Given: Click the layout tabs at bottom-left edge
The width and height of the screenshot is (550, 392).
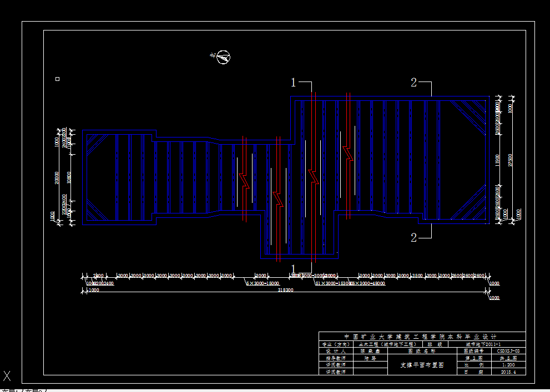Looking at the screenshot, I should [24, 390].
